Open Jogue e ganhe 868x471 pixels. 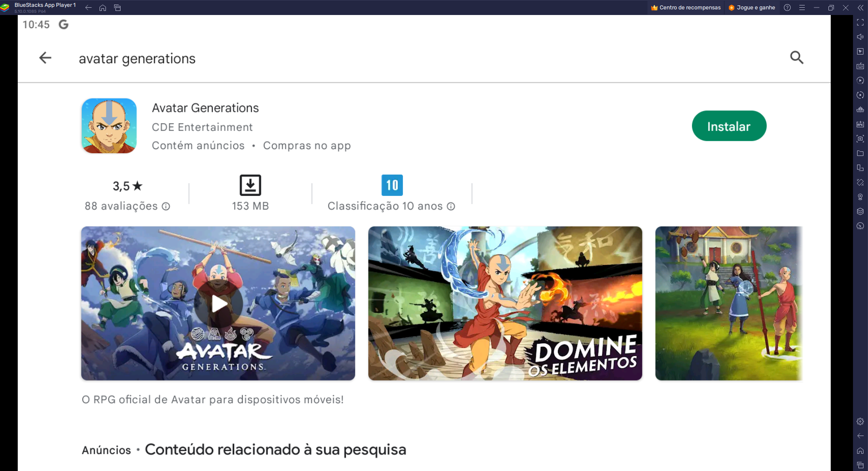tap(752, 7)
